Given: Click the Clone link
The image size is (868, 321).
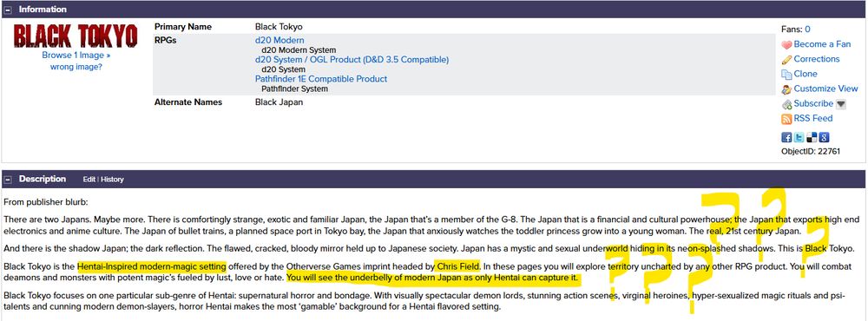Looking at the screenshot, I should click(806, 74).
